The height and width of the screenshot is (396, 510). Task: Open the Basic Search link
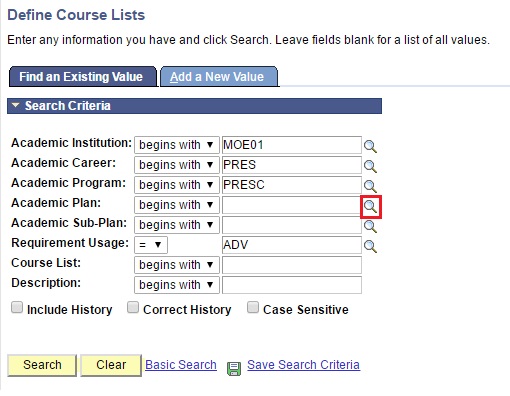coord(181,365)
